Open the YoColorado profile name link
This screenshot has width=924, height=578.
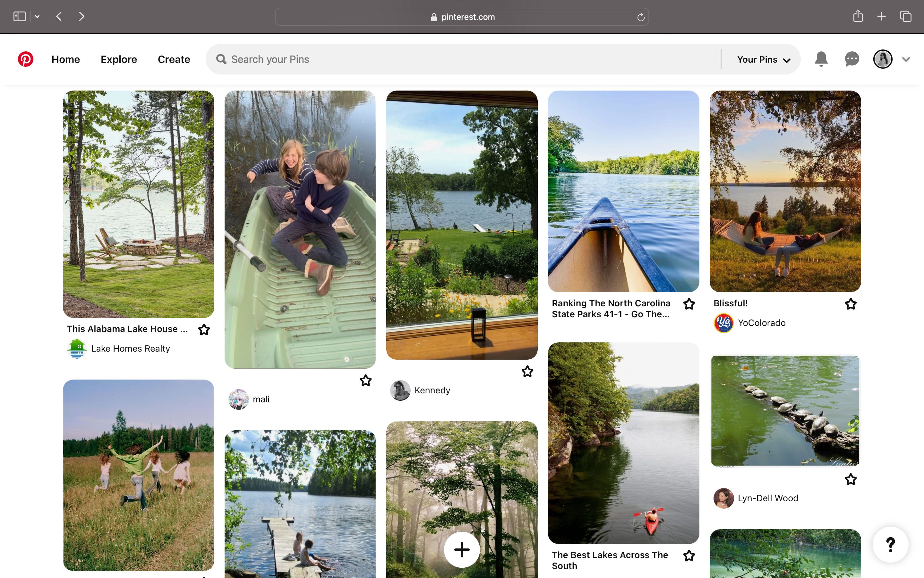click(762, 323)
